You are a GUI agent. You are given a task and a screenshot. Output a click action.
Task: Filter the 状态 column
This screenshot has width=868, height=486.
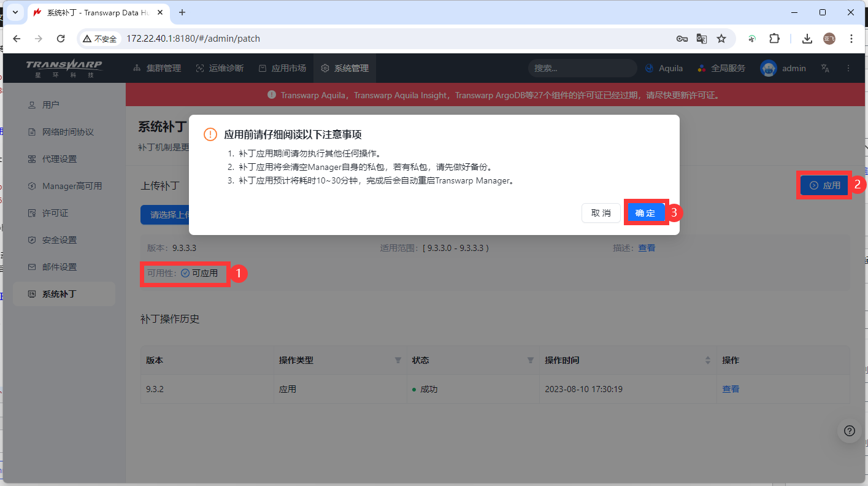(531, 360)
